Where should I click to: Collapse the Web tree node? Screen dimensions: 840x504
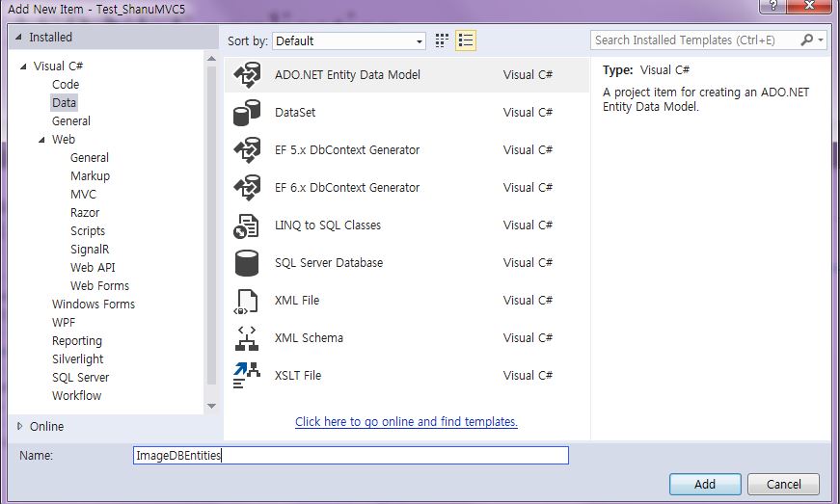click(x=41, y=140)
